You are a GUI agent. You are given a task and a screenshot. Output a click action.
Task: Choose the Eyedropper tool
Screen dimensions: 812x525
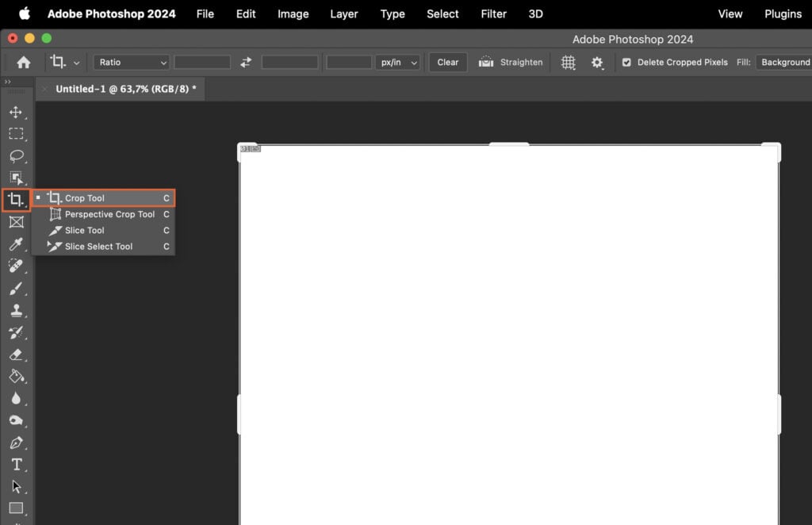coord(17,244)
